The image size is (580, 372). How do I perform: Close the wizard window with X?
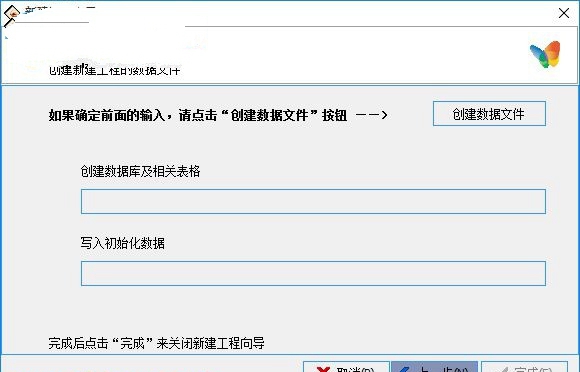point(564,13)
